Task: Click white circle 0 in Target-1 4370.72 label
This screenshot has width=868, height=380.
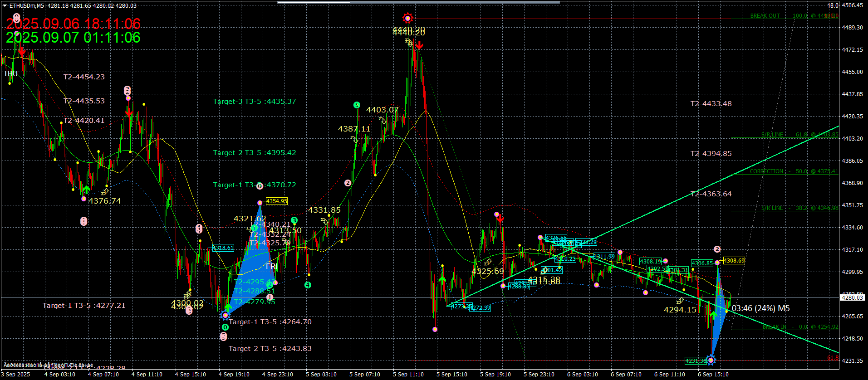Action: [x=260, y=186]
